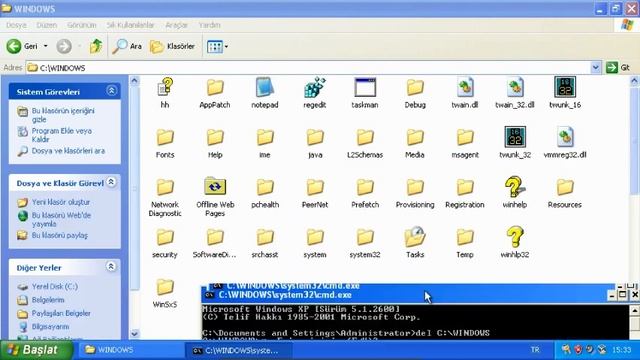Open the Geri back history dropdown arrow
640x360 pixels.
[x=46, y=46]
